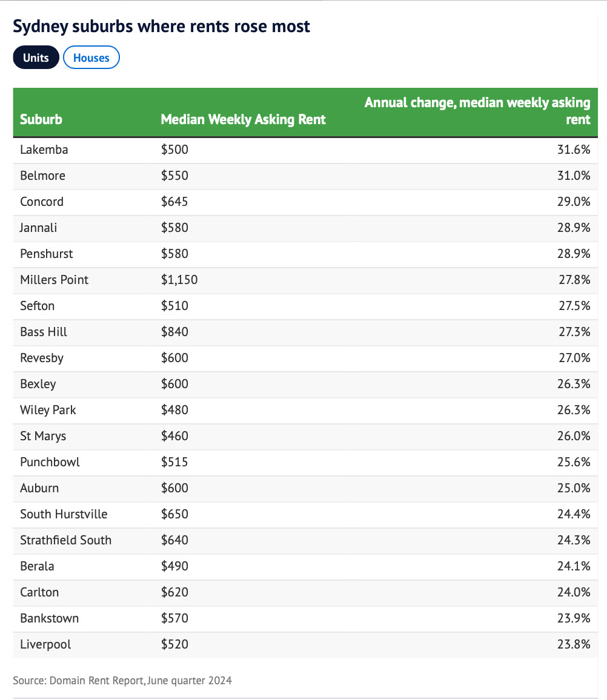
Task: Click the Wiley Park suburb cell
Action: 48,410
